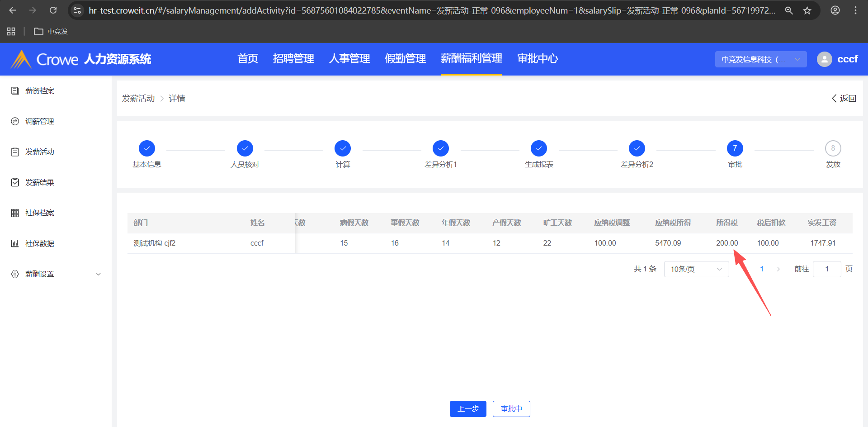The height and width of the screenshot is (427, 868).
Task: Select the 基本信息 step circle
Action: [x=147, y=148]
